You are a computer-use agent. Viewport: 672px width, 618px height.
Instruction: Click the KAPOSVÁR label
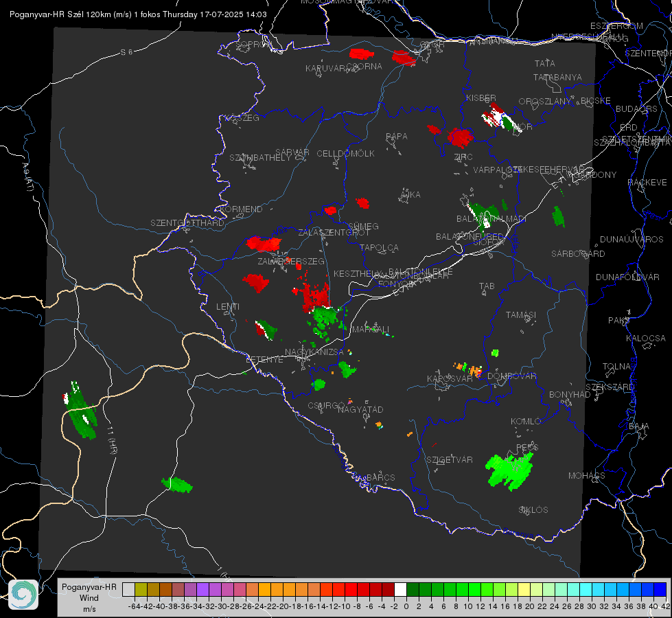click(450, 379)
